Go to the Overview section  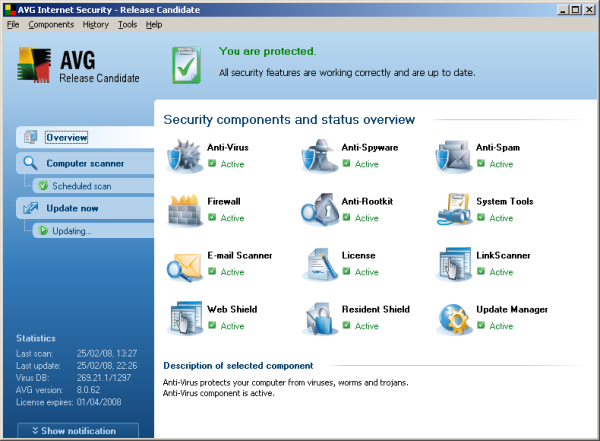tap(85, 137)
